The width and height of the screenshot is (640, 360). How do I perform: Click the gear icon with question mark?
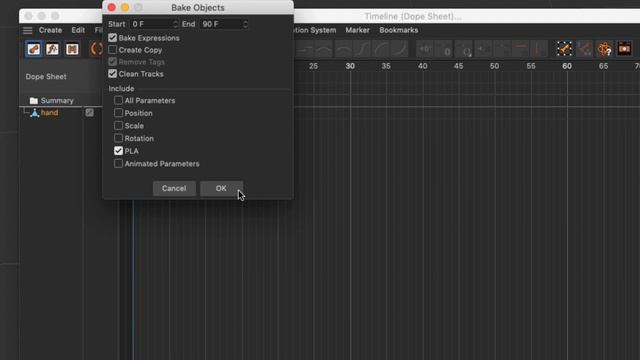(604, 49)
